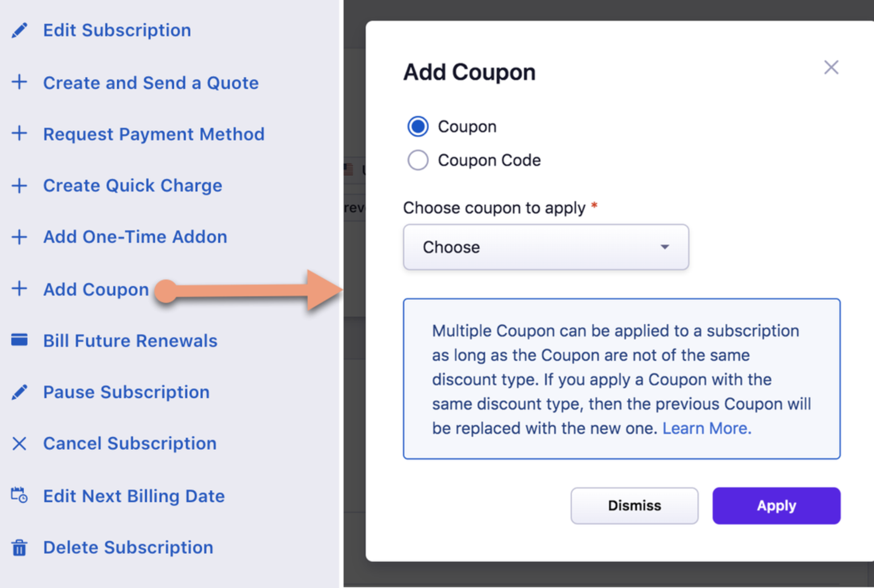Click the plus icon beside Create Quick Charge
The image size is (874, 588).
point(19,185)
